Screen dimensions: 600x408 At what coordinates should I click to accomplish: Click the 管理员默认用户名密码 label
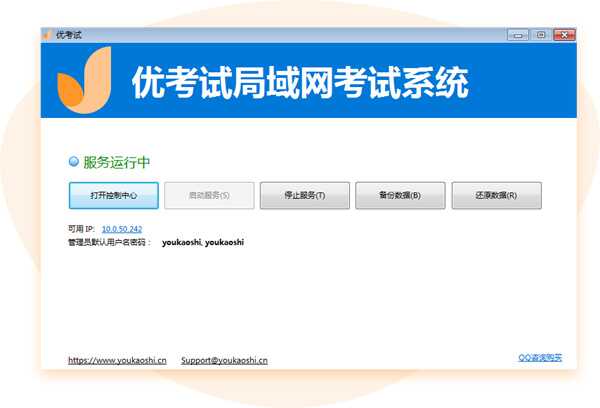109,242
